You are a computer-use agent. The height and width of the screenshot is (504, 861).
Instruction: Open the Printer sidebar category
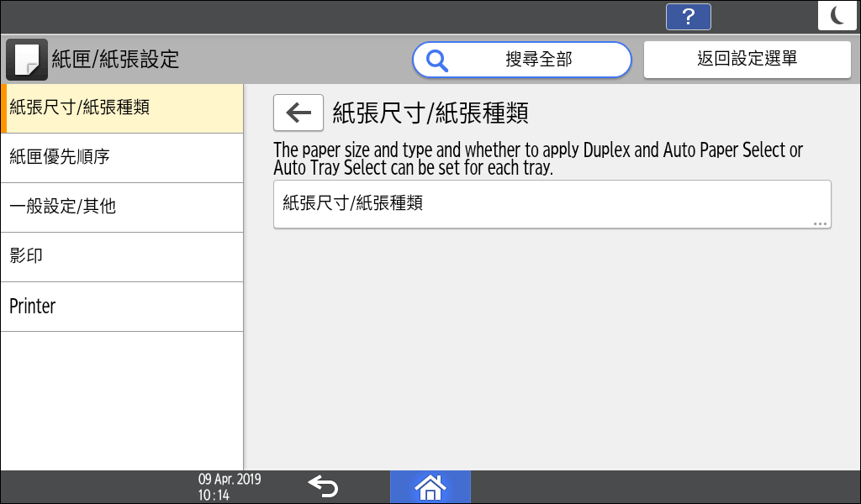pos(122,307)
